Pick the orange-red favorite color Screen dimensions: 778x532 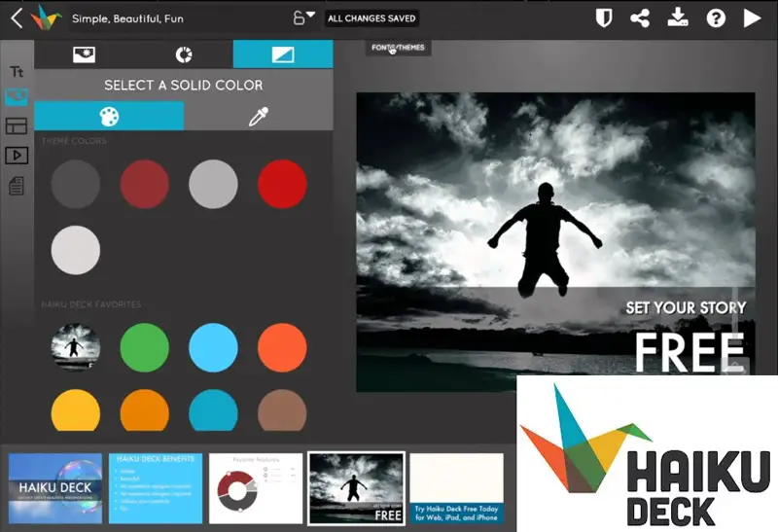coord(282,347)
